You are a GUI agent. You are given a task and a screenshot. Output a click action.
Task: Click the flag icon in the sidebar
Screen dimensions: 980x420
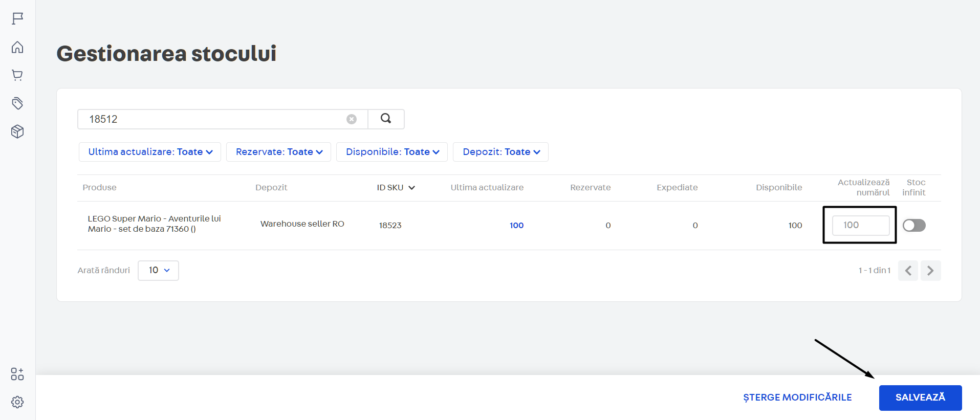point(17,19)
